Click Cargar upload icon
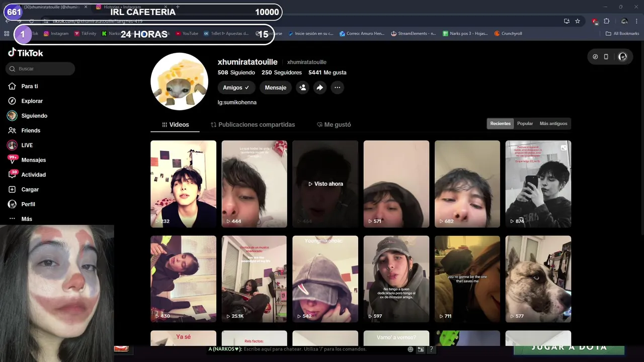Viewport: 644px width, 362px height. pyautogui.click(x=12, y=190)
